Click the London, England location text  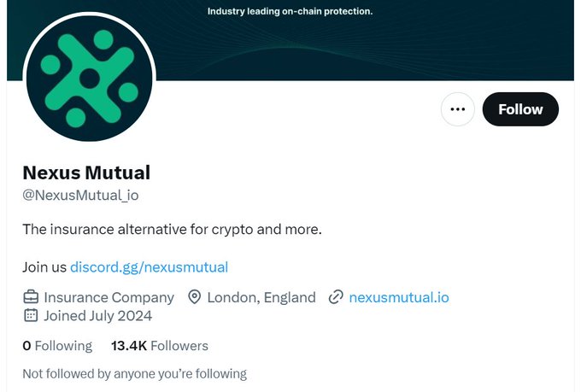(x=261, y=297)
